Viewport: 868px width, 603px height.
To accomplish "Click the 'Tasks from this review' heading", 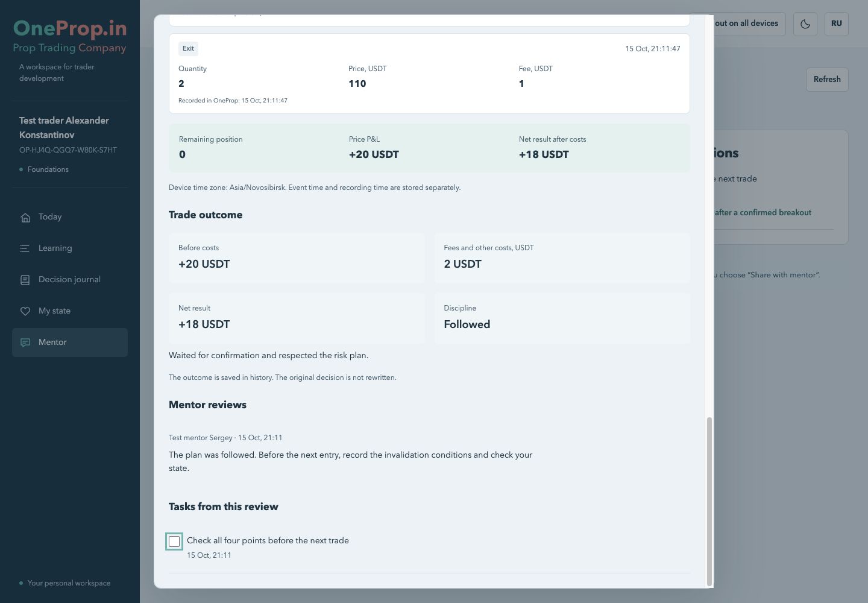I will click(224, 507).
